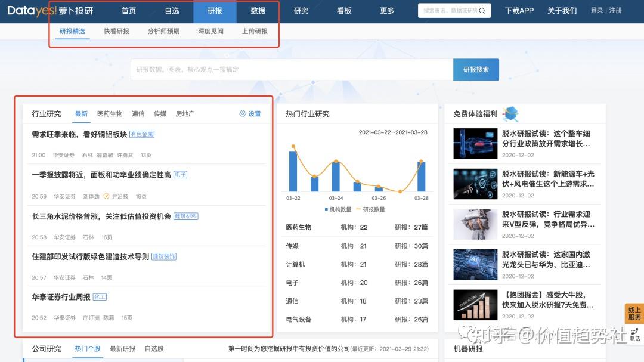Click the 有色金属 tag
Viewport: 644px width, 362px height.
click(x=142, y=134)
